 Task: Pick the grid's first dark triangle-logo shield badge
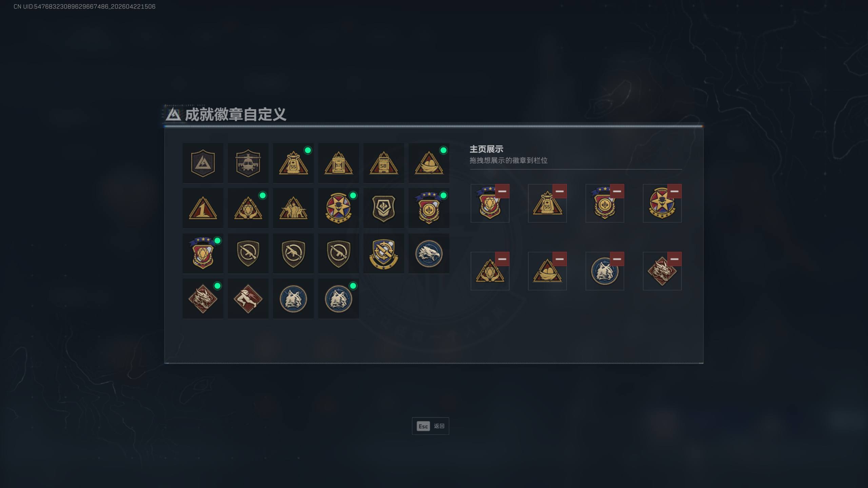tap(203, 163)
